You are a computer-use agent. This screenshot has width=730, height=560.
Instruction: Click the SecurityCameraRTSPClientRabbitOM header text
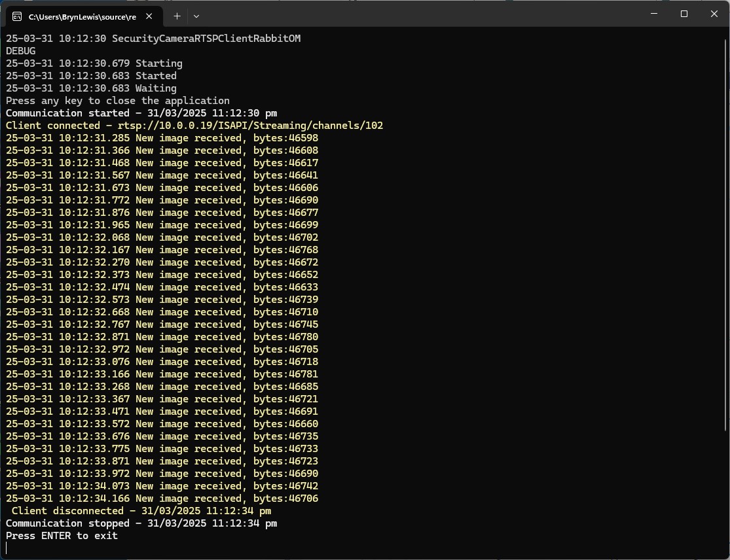206,39
